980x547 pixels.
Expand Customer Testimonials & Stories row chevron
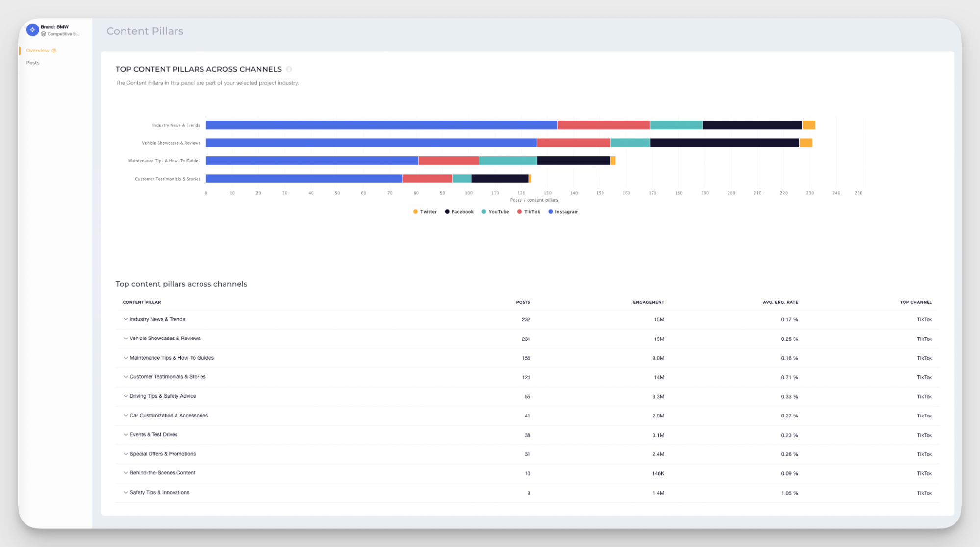(126, 377)
